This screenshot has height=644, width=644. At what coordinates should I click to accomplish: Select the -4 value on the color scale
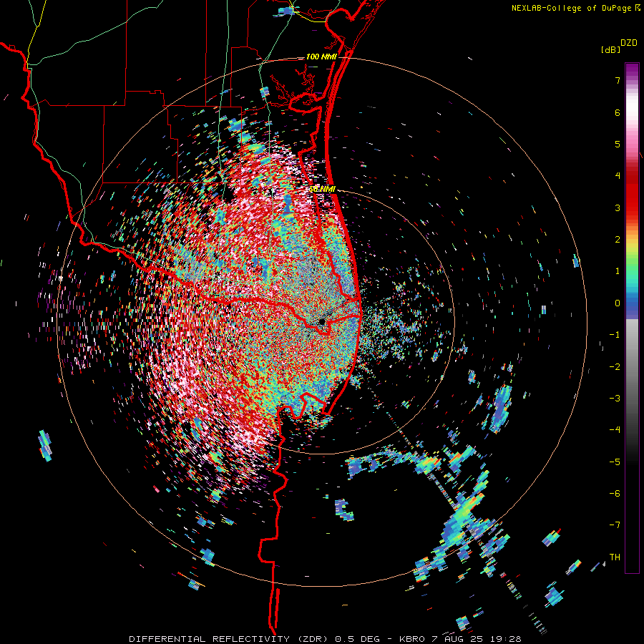[615, 430]
